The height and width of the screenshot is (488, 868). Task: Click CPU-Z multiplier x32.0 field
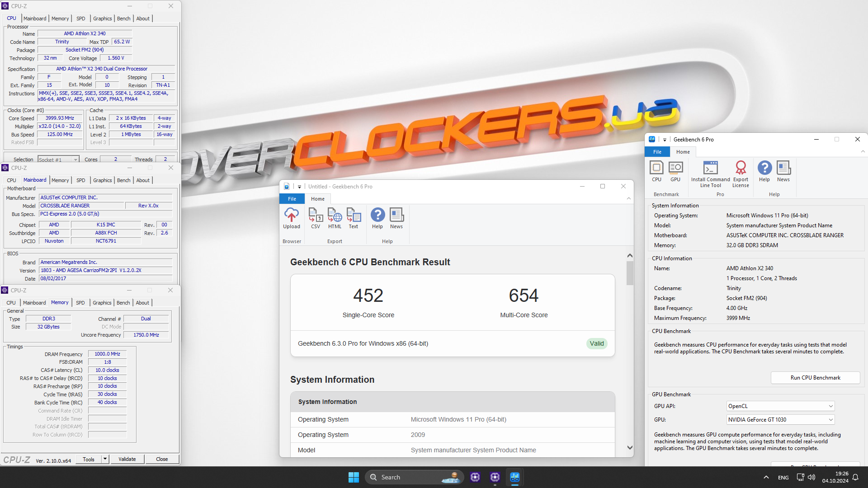(60, 127)
